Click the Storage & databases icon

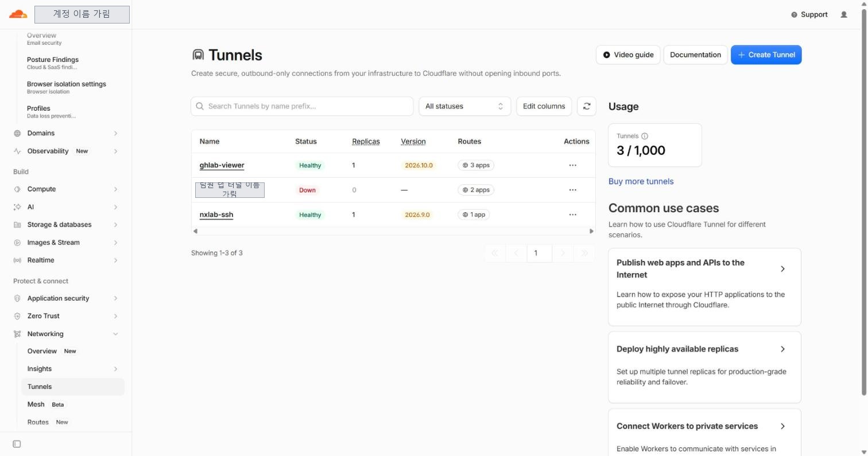coord(17,225)
